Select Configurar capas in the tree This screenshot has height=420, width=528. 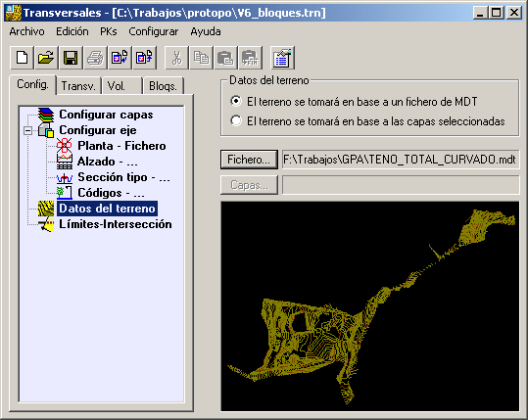coord(106,115)
